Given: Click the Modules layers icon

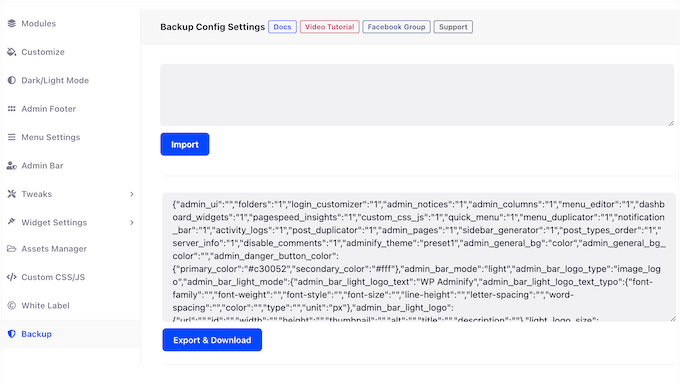Looking at the screenshot, I should coord(12,23).
